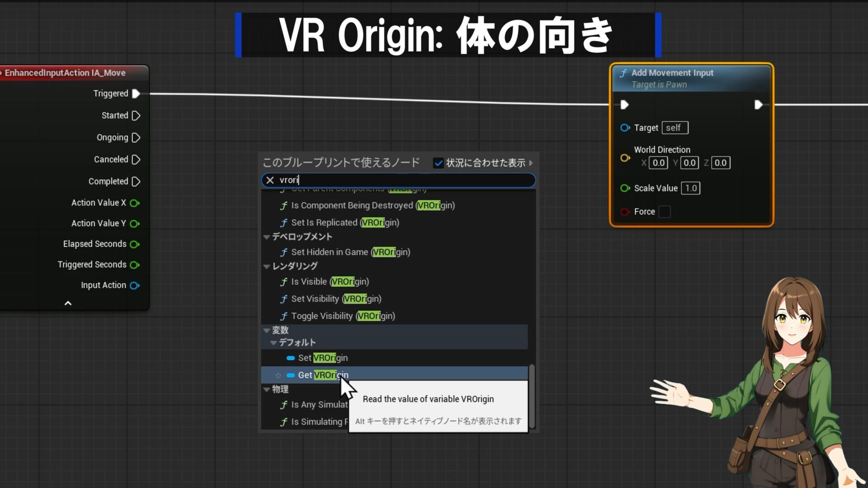The width and height of the screenshot is (868, 488).
Task: Click the Add Movement Input exec output pin
Action: (x=758, y=105)
